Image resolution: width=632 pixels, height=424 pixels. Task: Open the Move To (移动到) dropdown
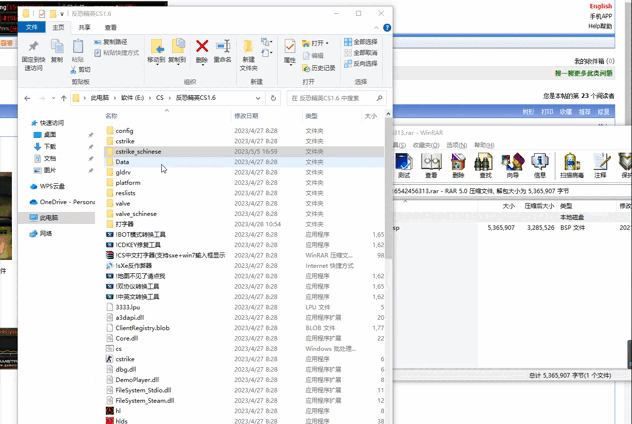point(156,51)
